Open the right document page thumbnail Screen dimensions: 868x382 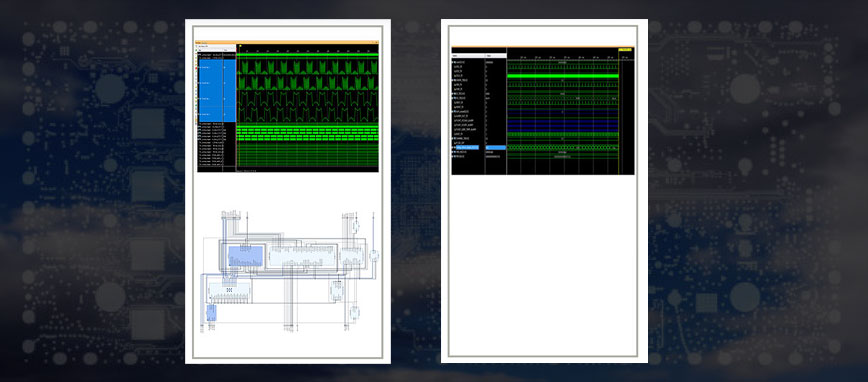(544, 191)
